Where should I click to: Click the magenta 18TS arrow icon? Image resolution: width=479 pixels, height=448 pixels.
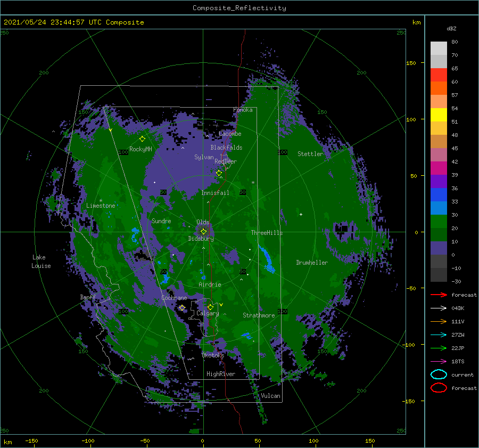(x=439, y=362)
